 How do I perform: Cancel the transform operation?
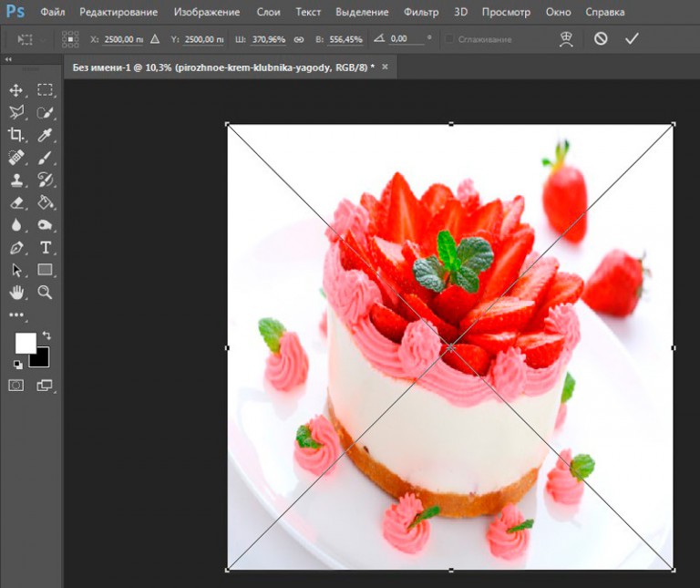coord(600,38)
